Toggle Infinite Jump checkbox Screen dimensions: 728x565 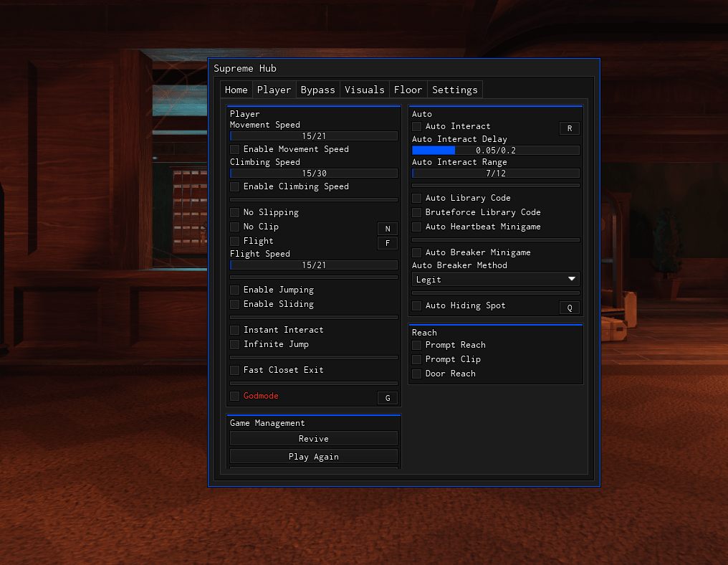[x=235, y=344]
